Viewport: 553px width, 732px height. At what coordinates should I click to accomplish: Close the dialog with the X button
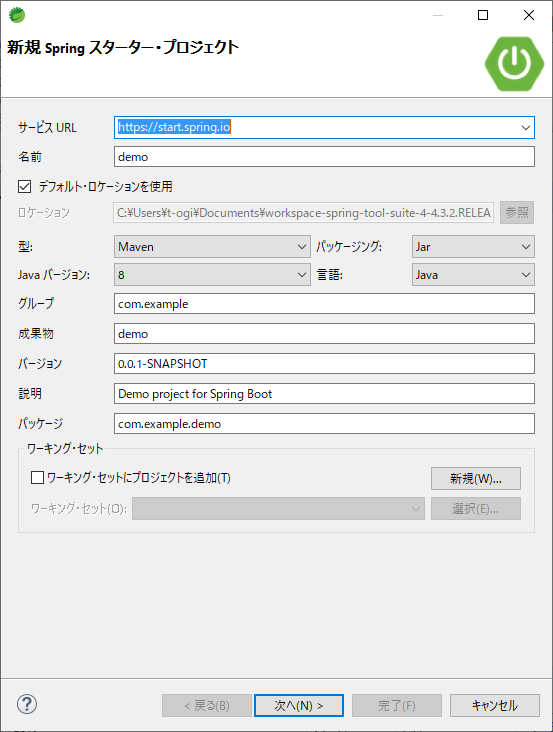[529, 15]
